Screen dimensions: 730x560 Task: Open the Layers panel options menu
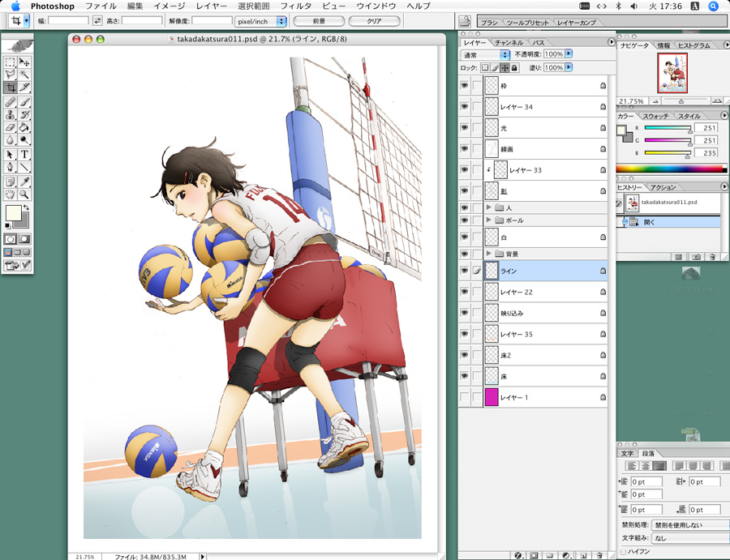[612, 42]
